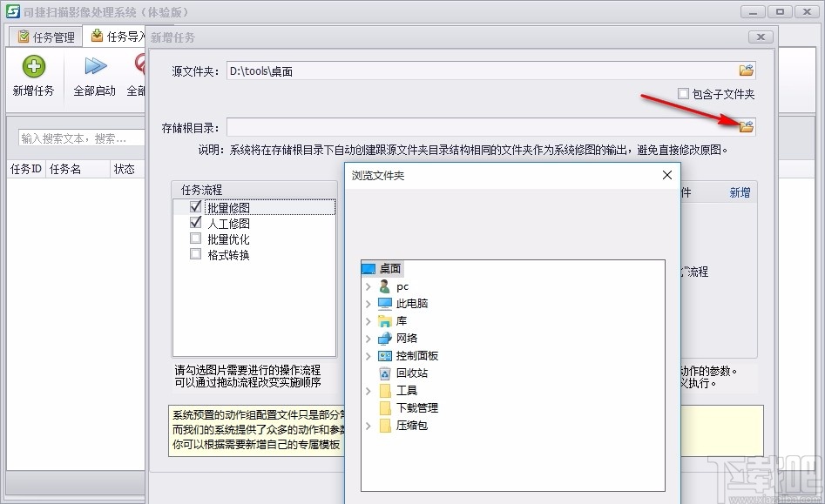Open the 存储根目录 browse folder icon
This screenshot has width=825, height=504.
point(746,126)
